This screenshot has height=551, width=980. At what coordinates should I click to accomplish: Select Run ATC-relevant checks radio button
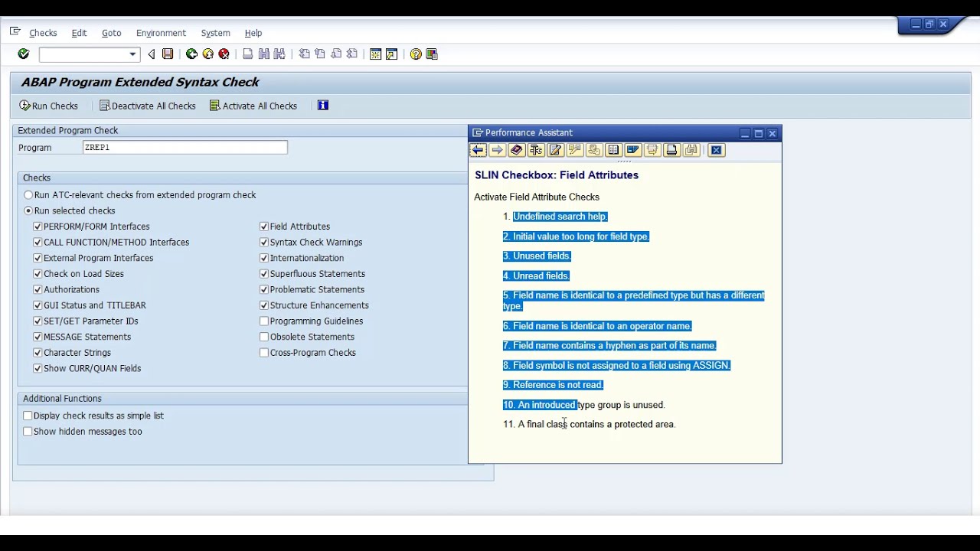28,195
